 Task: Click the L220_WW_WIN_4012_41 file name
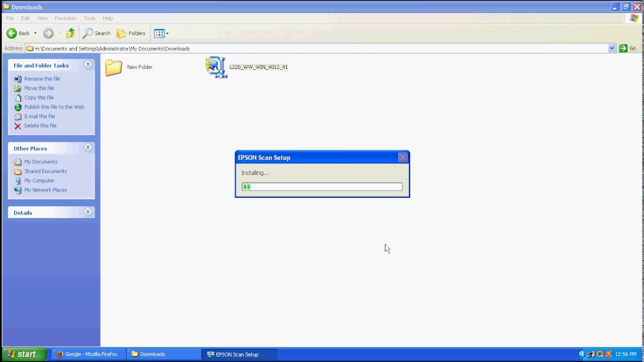pos(259,67)
